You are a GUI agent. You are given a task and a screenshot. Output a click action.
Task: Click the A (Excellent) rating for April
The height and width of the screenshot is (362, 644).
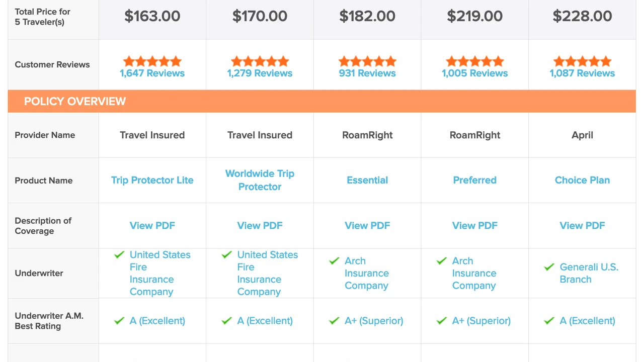tap(588, 321)
